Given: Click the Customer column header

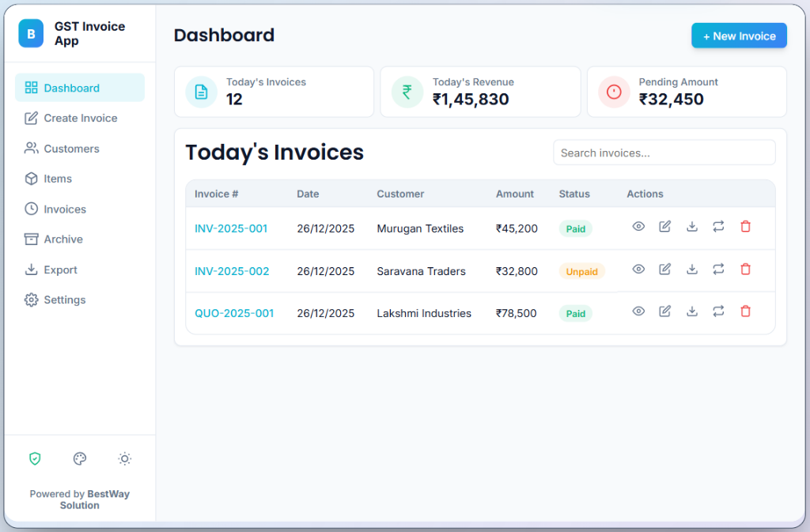Looking at the screenshot, I should [400, 194].
